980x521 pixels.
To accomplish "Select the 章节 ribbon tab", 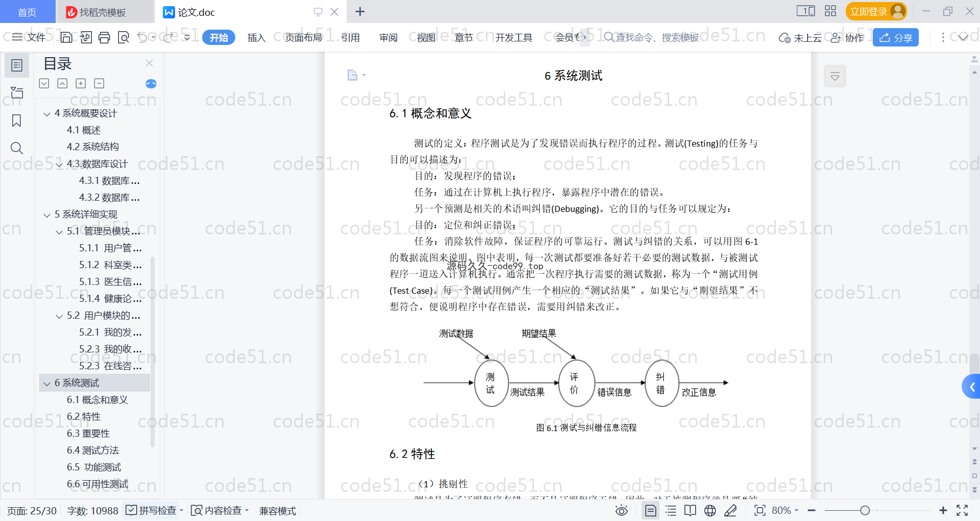I will pos(463,37).
